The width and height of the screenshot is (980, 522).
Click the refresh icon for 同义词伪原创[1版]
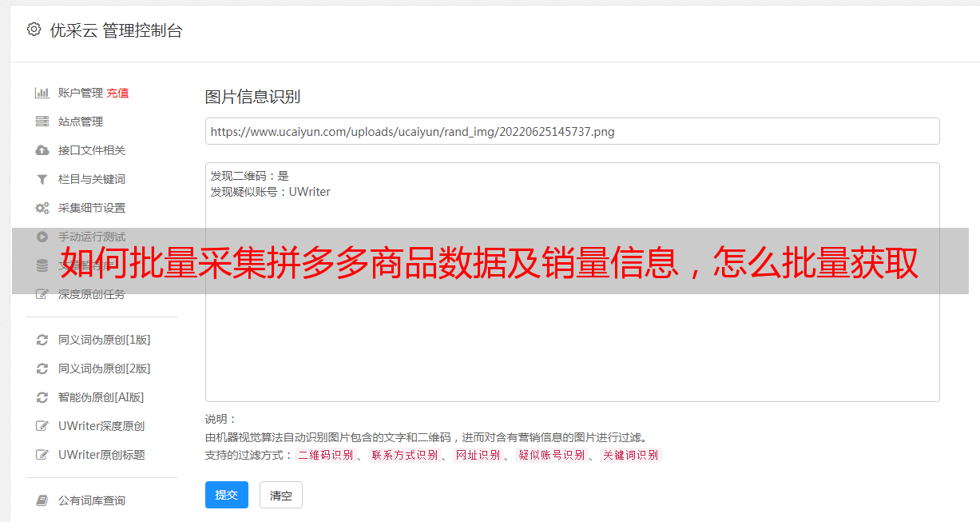pos(42,340)
